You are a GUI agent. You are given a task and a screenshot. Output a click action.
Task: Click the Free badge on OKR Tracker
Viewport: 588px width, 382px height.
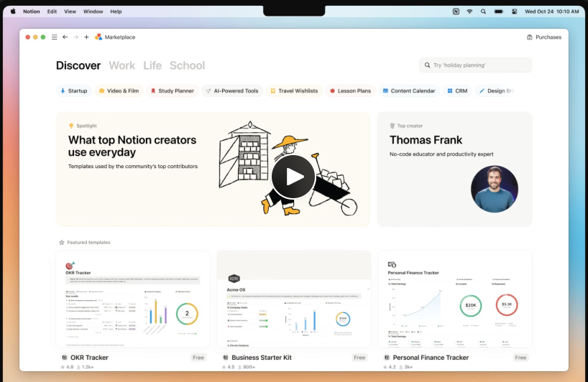pos(198,358)
